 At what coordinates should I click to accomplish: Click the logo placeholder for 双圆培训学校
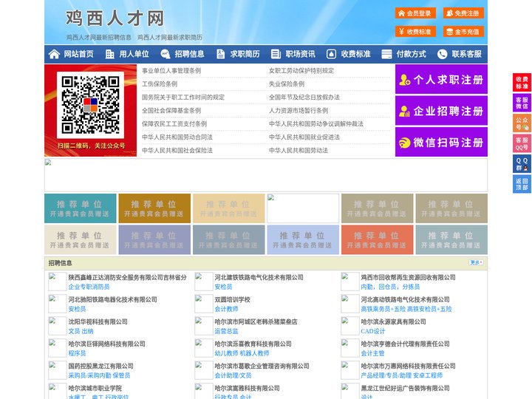204,304
